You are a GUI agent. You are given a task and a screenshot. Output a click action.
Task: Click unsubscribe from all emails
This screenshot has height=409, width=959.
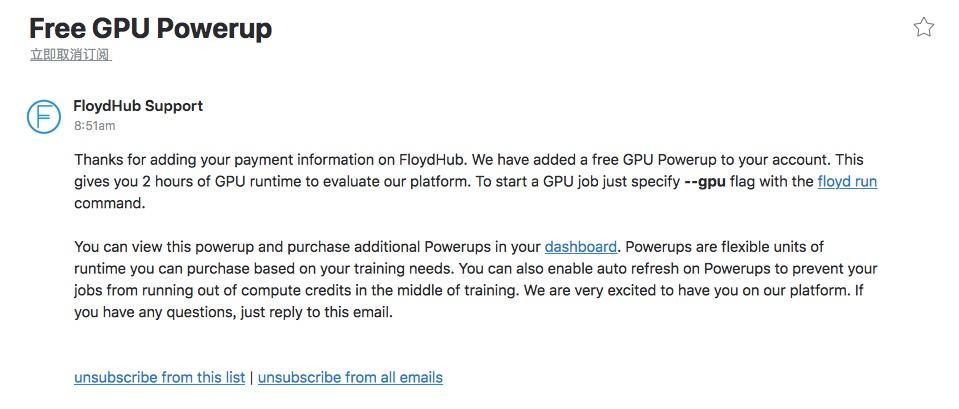tap(350, 377)
